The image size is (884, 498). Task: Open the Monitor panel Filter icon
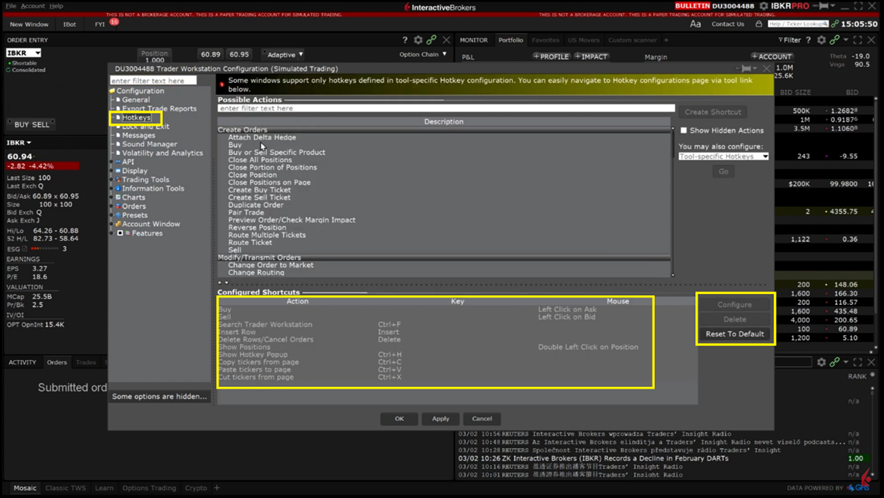tap(789, 40)
